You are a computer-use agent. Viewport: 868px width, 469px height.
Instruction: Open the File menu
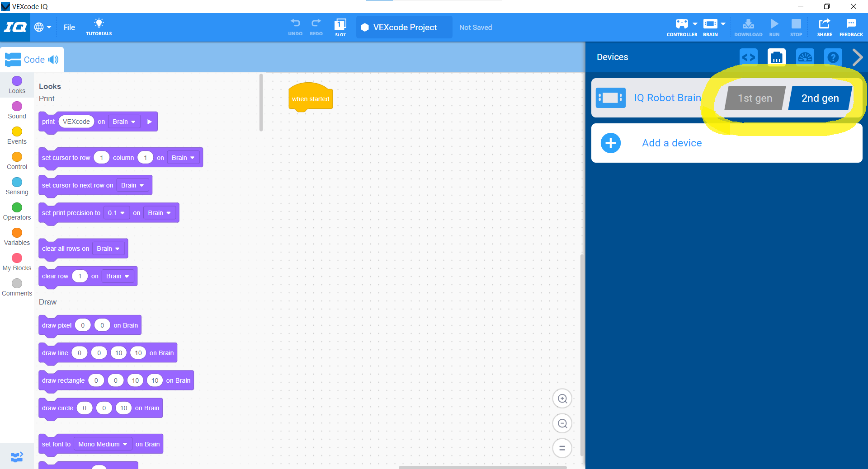[69, 27]
